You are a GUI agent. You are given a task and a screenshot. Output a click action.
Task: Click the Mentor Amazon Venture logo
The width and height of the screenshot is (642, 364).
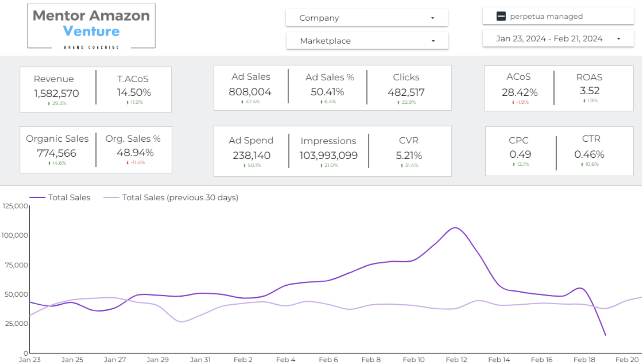click(91, 26)
